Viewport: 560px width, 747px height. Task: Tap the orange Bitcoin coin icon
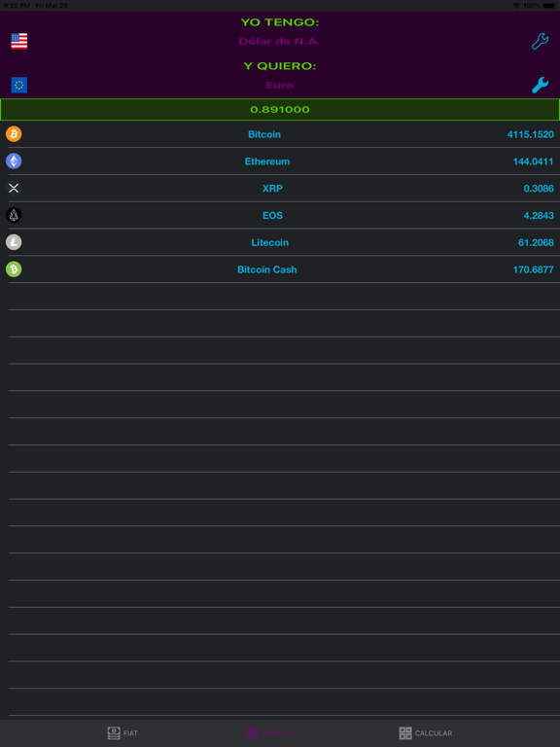tap(14, 134)
